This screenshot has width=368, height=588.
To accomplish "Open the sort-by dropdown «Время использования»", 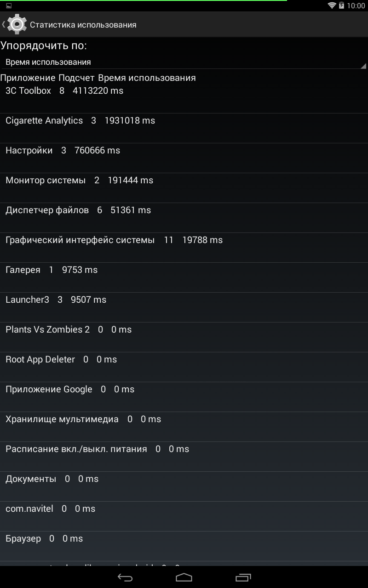I will click(x=183, y=62).
